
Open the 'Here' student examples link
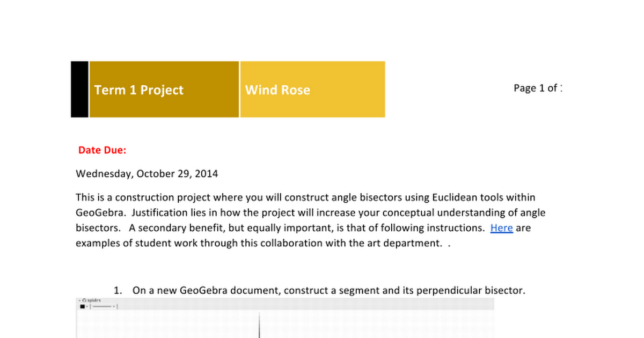[501, 228]
